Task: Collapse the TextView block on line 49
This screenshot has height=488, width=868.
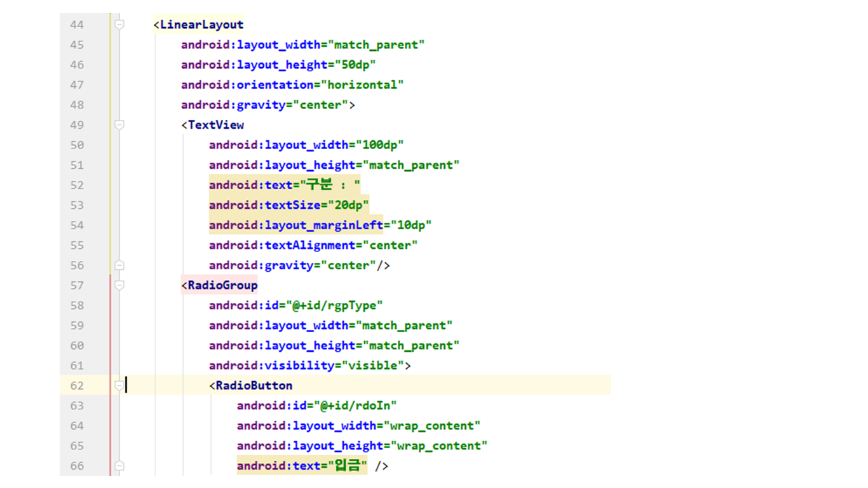Action: 119,125
